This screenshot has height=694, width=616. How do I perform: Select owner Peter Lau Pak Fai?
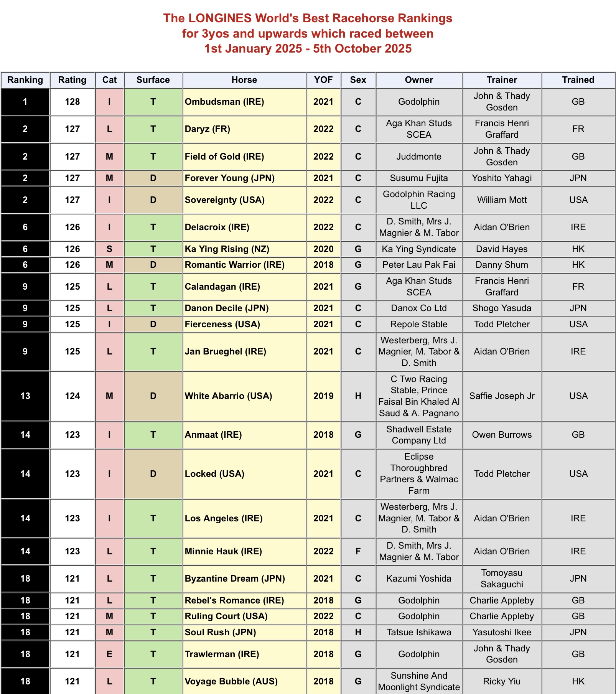[x=419, y=265]
